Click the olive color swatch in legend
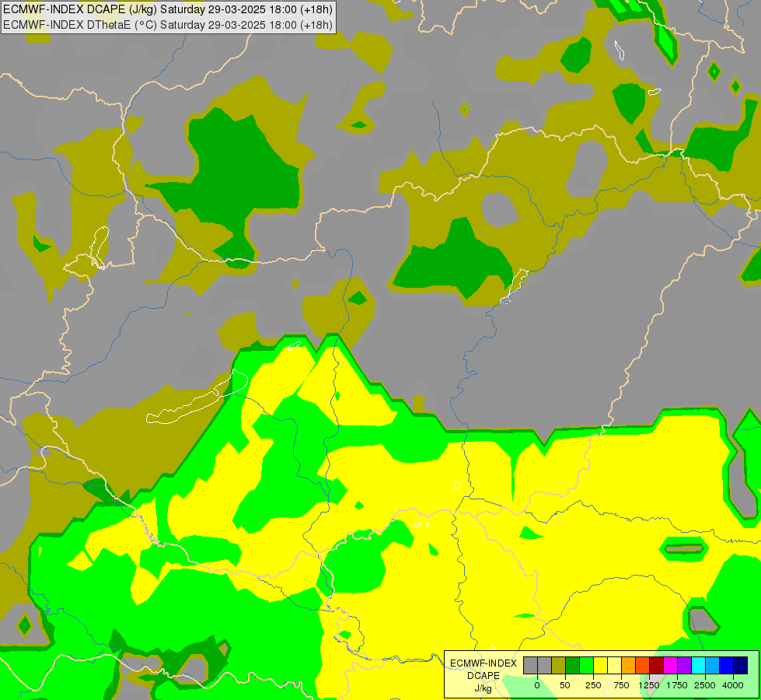The width and height of the screenshot is (761, 700). [559, 666]
